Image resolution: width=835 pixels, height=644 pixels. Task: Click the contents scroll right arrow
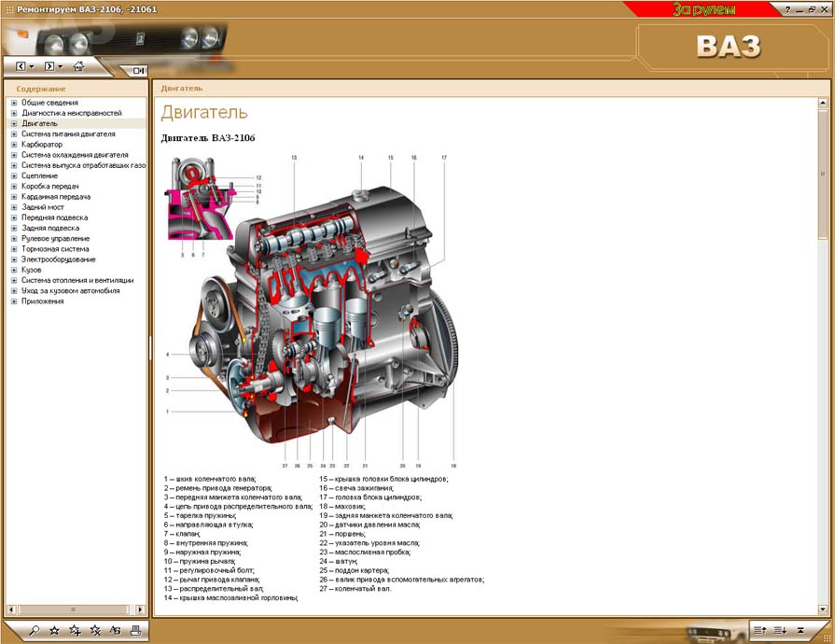[140, 609]
